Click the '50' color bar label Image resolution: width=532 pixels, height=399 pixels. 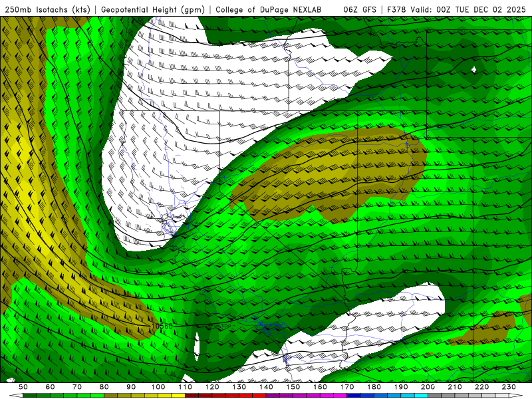pyautogui.click(x=23, y=387)
